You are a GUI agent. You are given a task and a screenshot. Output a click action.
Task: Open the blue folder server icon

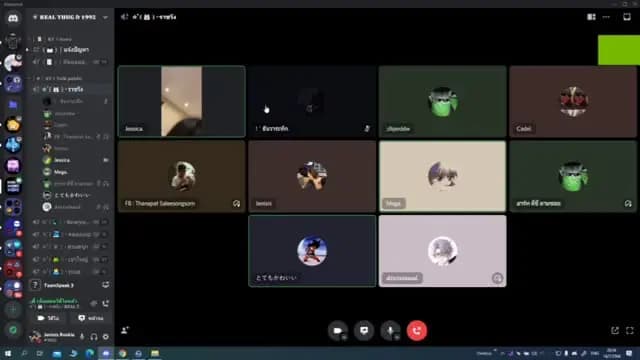tap(13, 104)
